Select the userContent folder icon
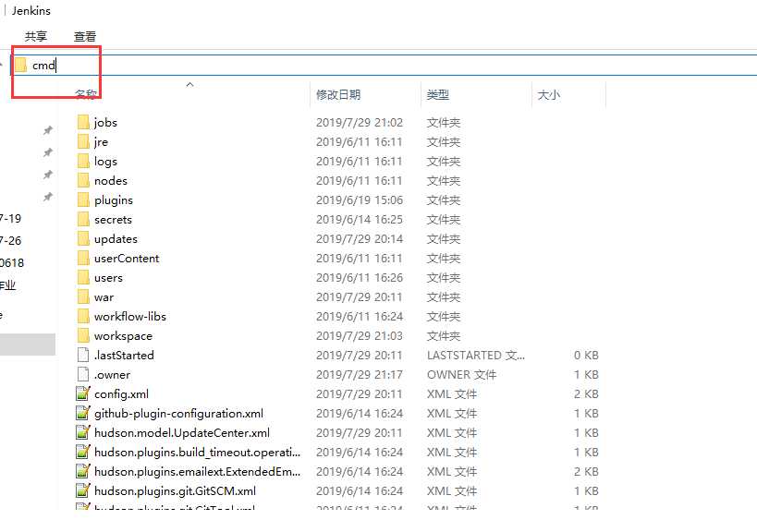 [83, 258]
